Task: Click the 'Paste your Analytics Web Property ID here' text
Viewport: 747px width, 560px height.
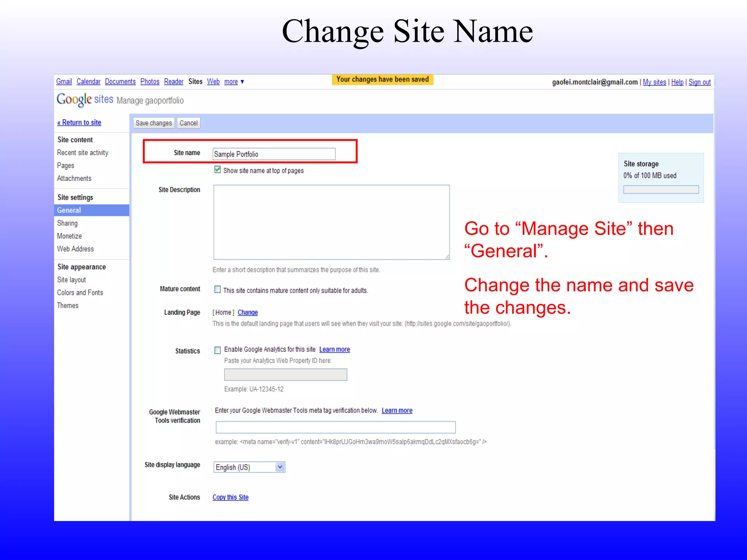Action: tap(278, 361)
